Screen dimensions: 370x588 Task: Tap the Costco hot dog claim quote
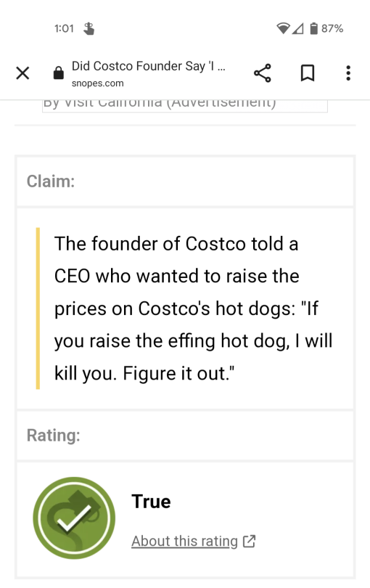(194, 309)
